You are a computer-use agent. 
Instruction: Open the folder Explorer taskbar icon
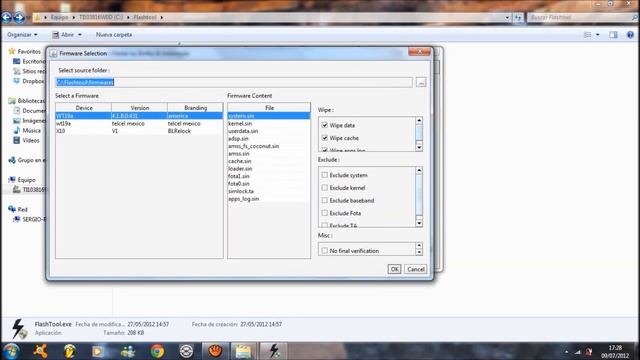(243, 351)
